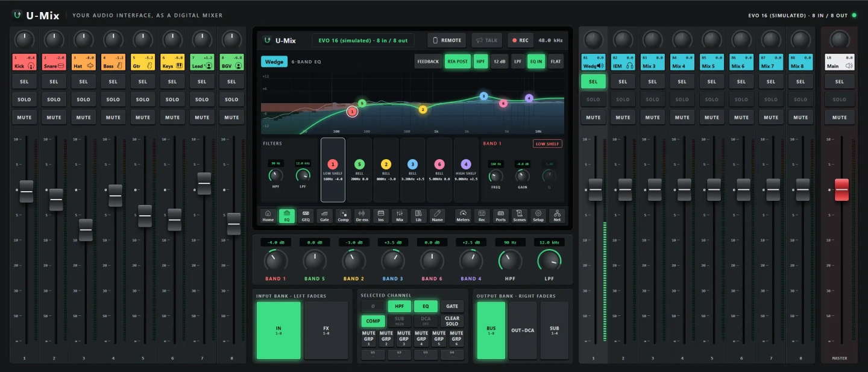868x372 pixels.
Task: Click the Hat channel fader handle
Action: coord(86,230)
